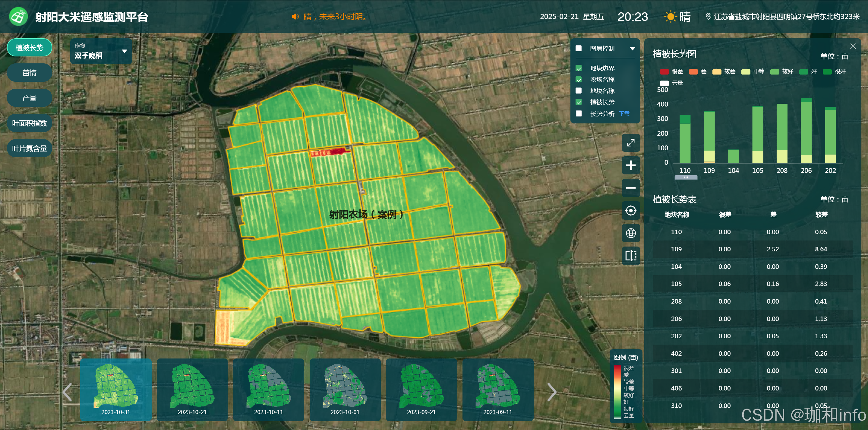Zoom out with the minus icon

tap(630, 188)
